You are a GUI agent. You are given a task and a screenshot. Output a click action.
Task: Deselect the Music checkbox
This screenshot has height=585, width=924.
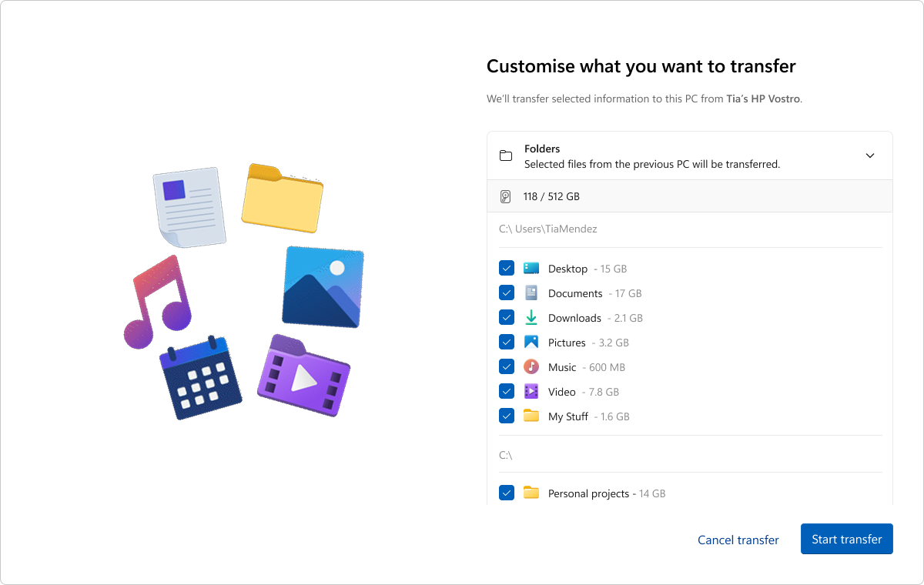pos(507,367)
